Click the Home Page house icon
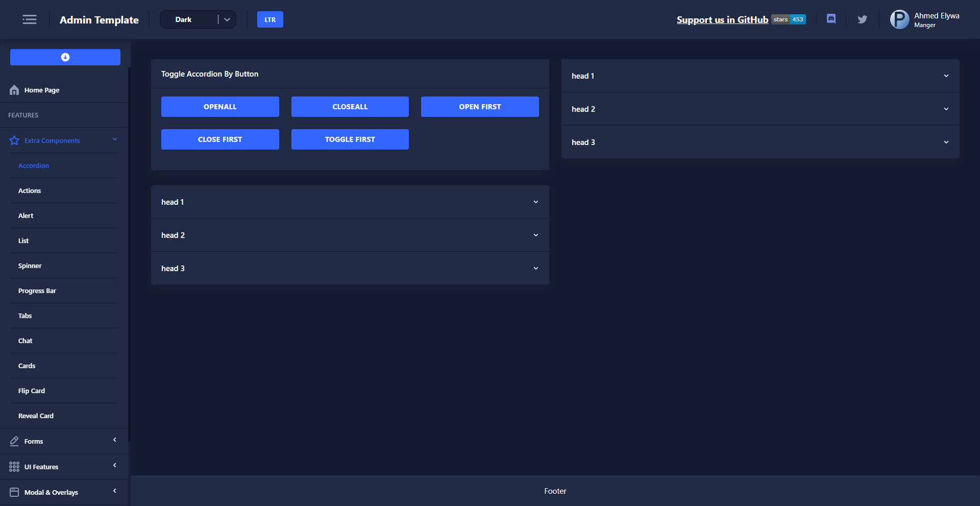The image size is (980, 506). [x=14, y=90]
